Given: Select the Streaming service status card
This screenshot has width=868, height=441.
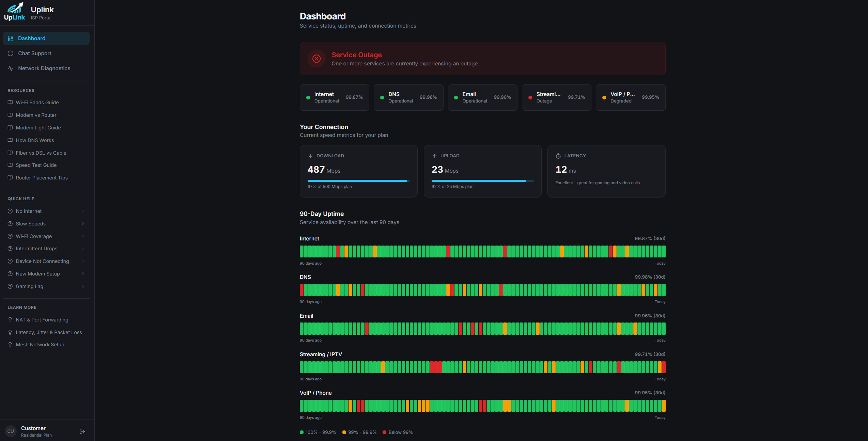Looking at the screenshot, I should (x=556, y=97).
